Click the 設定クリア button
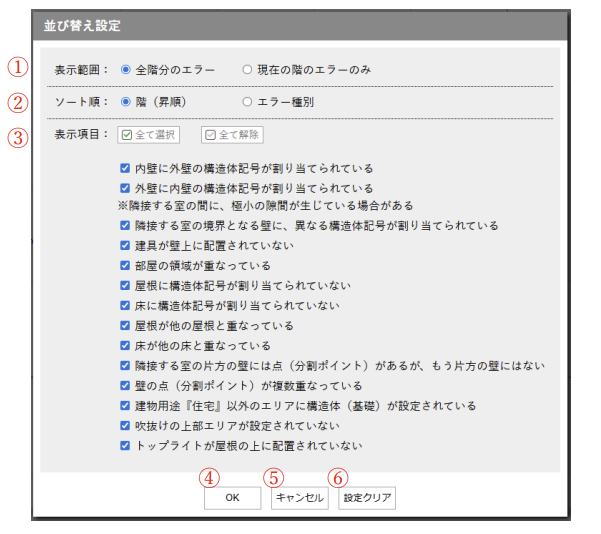This screenshot has width=601, height=534. 366,497
